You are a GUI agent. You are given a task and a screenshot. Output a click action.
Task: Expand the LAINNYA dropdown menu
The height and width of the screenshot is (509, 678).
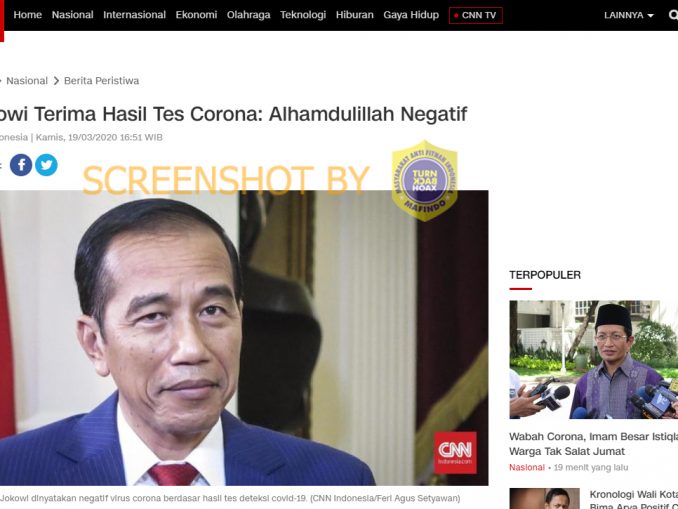click(629, 15)
